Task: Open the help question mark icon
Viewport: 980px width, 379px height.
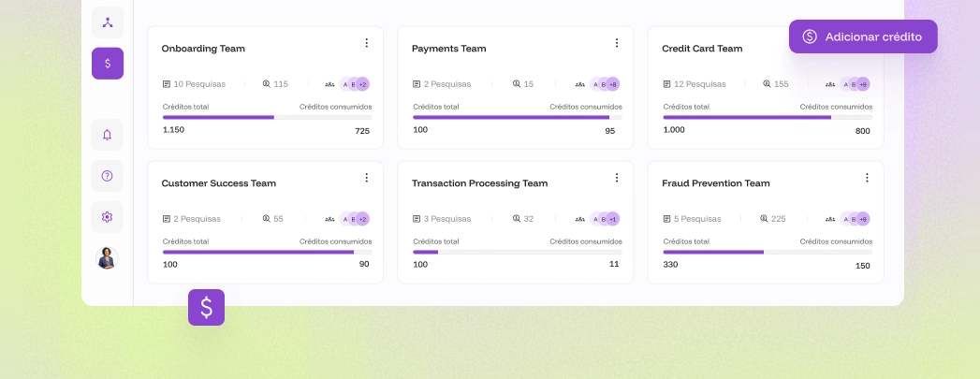Action: 107,176
